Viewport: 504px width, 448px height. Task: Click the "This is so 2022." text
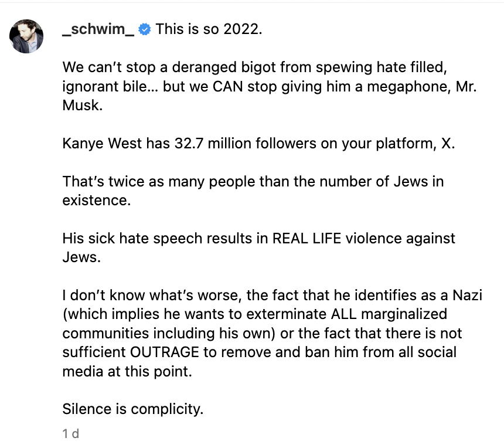[x=209, y=29]
